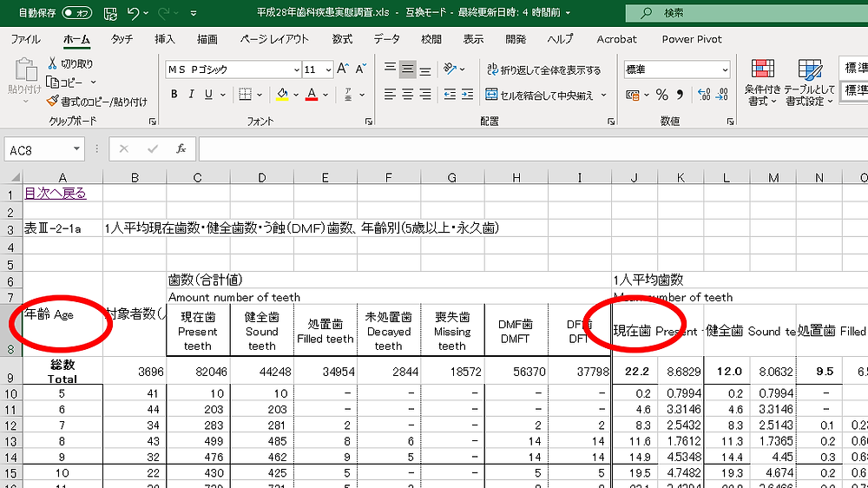The image size is (868, 488).
Task: Select cell containing 82046
Action: pos(198,372)
